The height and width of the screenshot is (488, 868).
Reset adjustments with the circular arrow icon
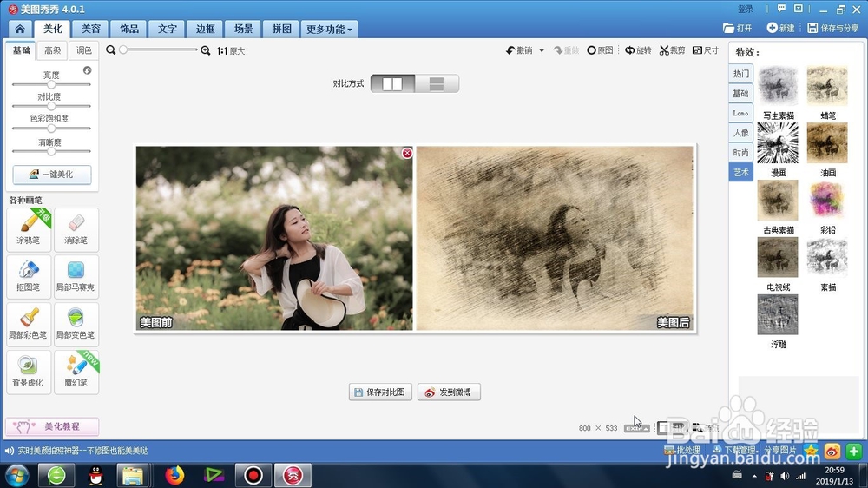coord(88,70)
